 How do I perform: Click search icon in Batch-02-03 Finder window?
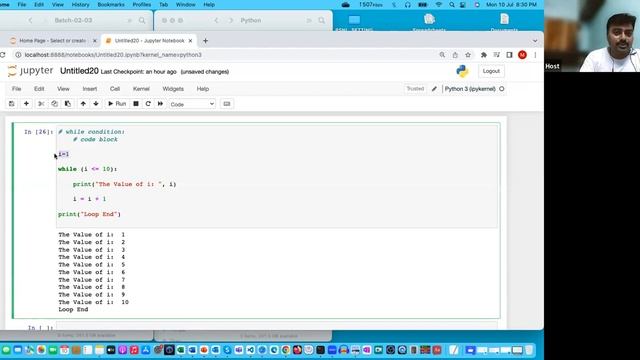(x=142, y=20)
